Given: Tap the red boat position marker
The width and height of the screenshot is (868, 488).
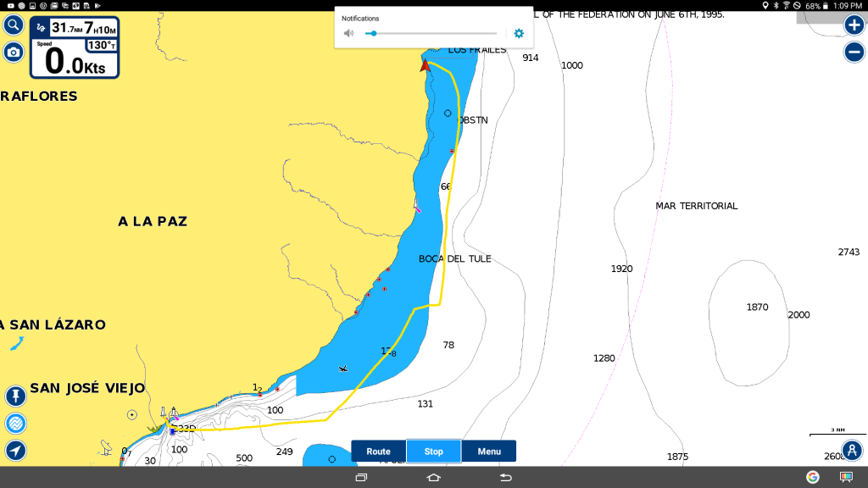Looking at the screenshot, I should (x=426, y=65).
